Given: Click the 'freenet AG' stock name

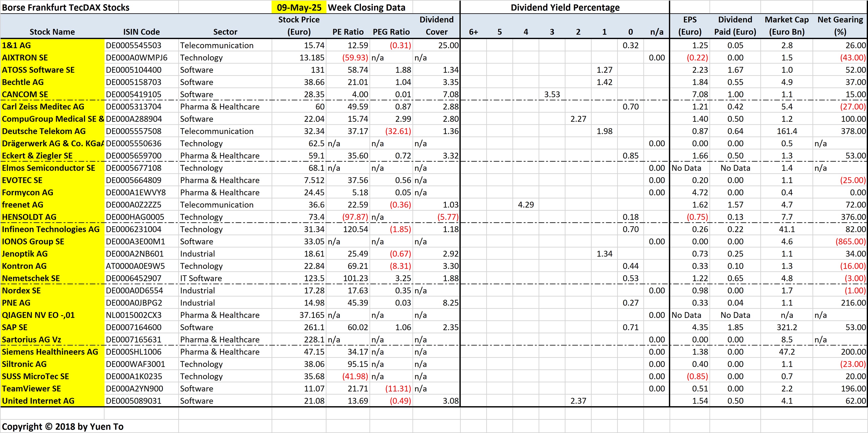Looking at the screenshot, I should tap(52, 204).
